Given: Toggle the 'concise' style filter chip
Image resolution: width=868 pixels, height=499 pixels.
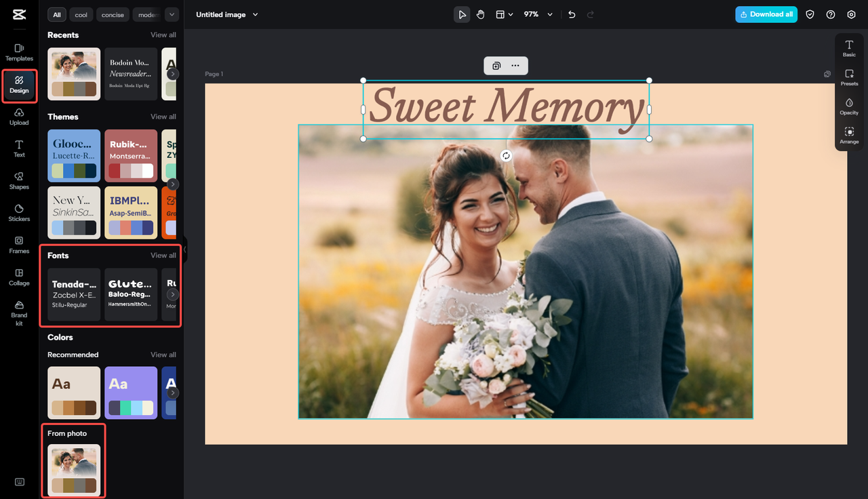Looking at the screenshot, I should (x=113, y=14).
